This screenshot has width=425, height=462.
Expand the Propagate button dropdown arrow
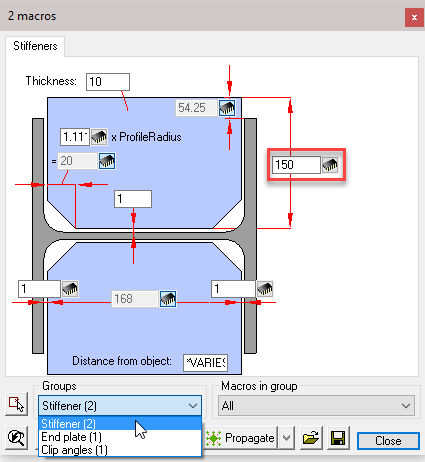coord(287,438)
